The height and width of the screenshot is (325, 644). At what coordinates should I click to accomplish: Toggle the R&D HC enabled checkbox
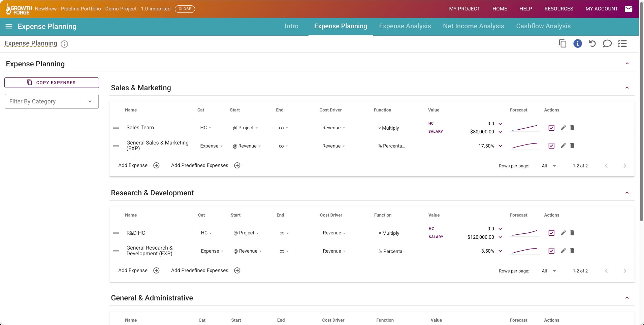pyautogui.click(x=551, y=233)
